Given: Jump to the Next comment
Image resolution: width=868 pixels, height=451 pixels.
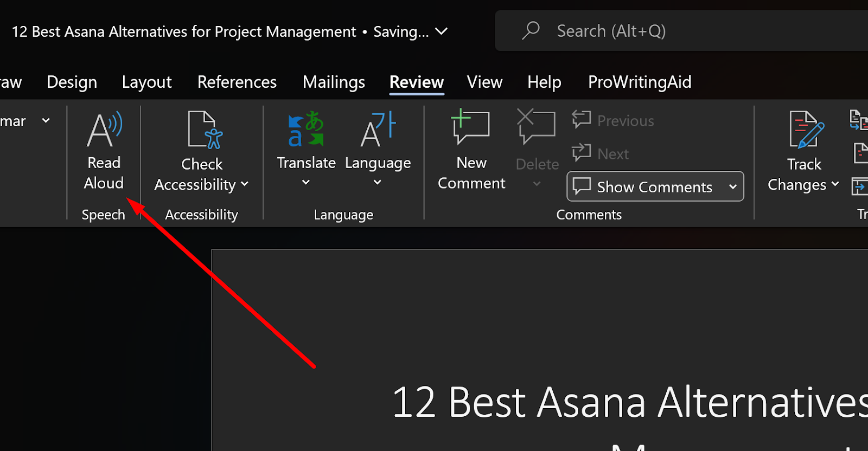Looking at the screenshot, I should 601,153.
